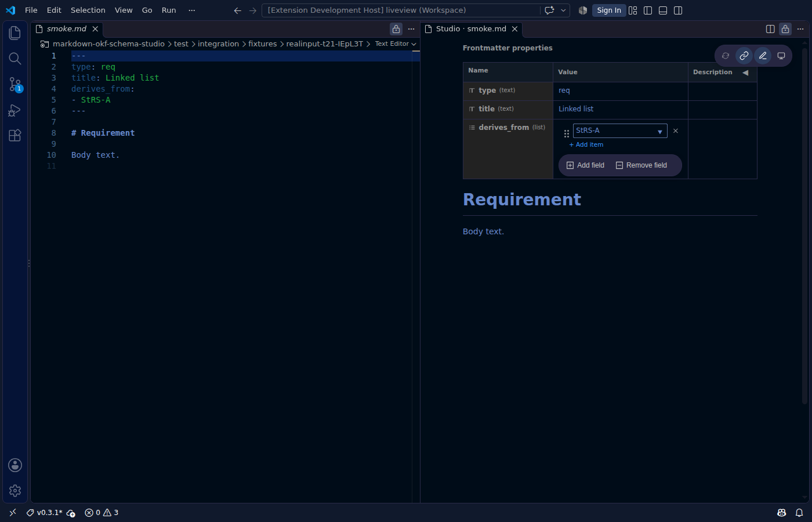Expand the chat dropdown chevron in title bar
The image size is (812, 522).
563,10
